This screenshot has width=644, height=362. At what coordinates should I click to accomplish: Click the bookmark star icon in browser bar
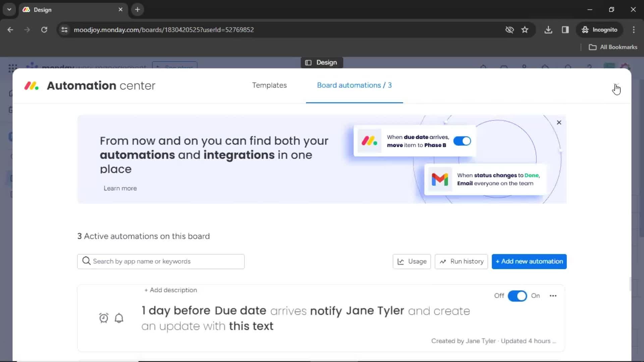tap(525, 29)
